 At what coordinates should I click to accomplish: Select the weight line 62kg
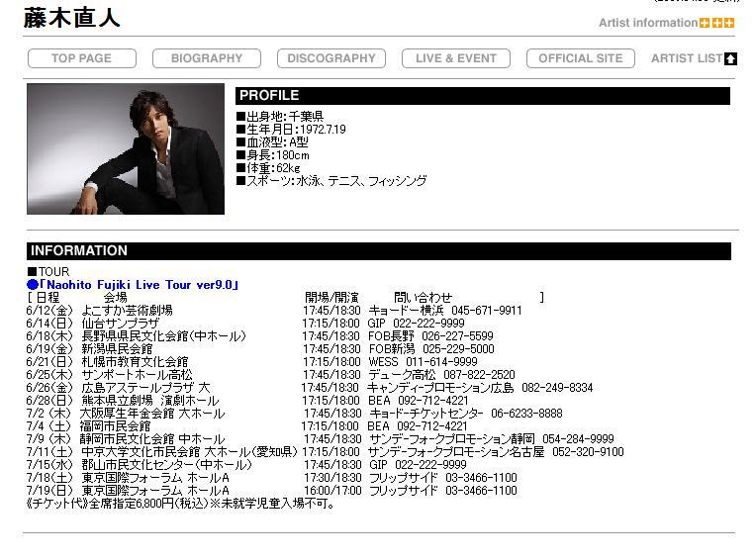(268, 168)
